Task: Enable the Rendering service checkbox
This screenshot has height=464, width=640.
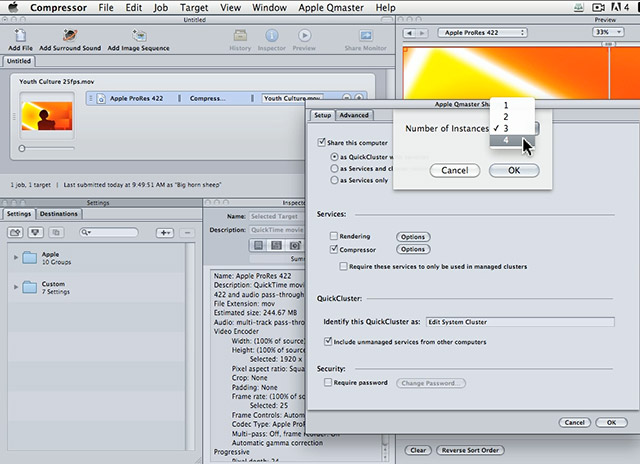Action: (333, 236)
